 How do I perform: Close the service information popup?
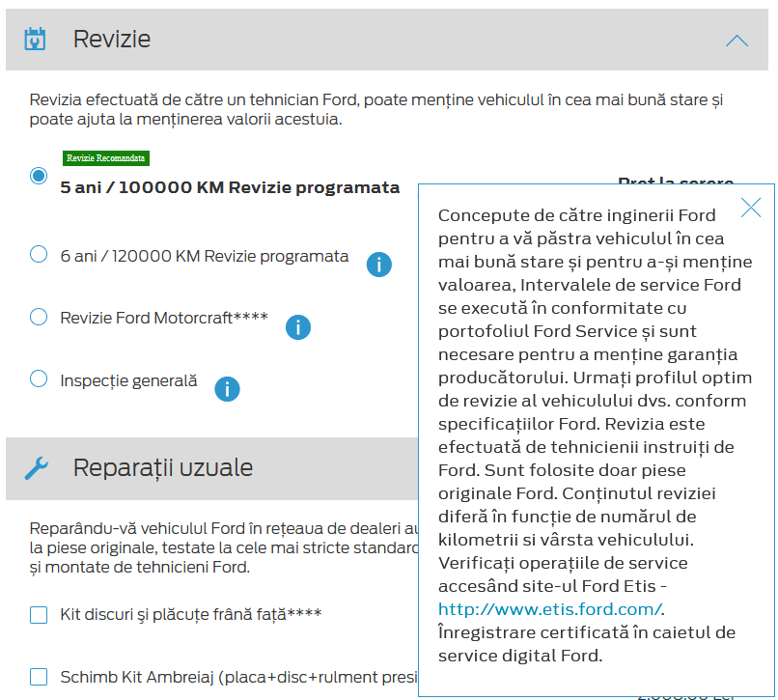pos(750,207)
